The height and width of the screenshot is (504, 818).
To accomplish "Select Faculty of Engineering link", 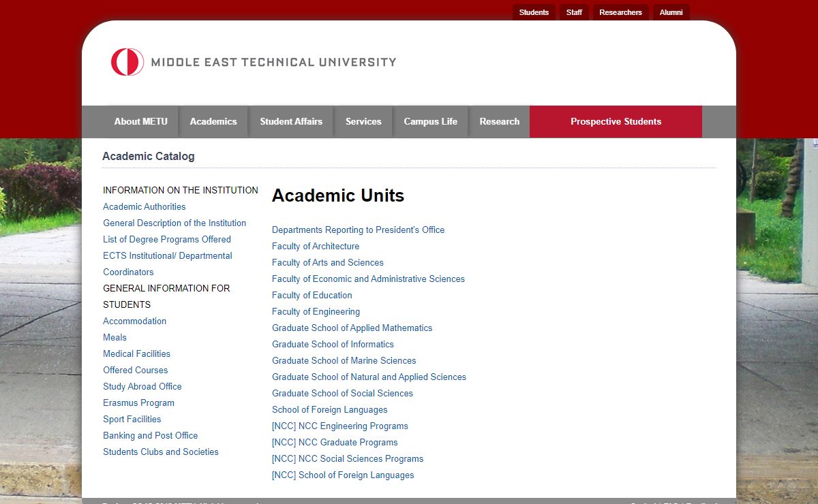I will pos(316,311).
